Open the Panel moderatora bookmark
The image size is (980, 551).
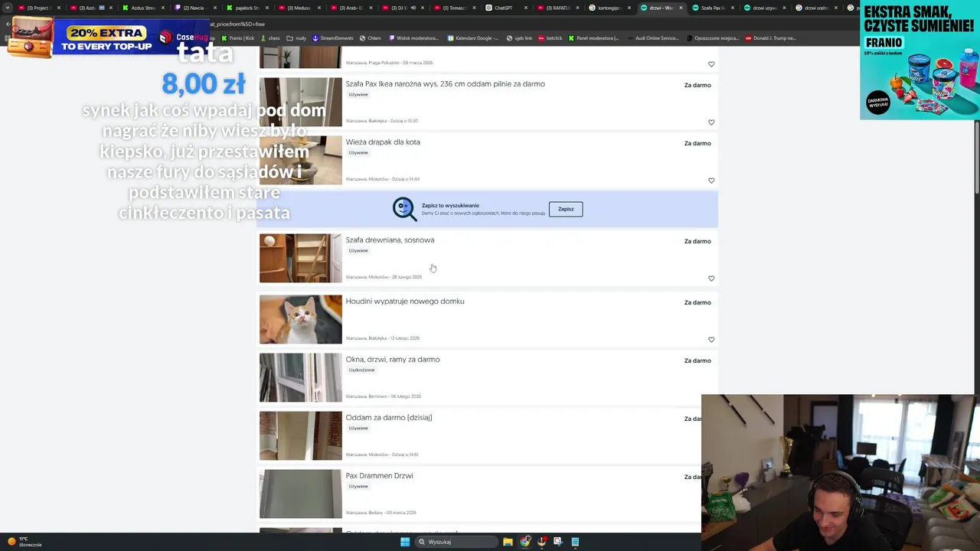(595, 38)
